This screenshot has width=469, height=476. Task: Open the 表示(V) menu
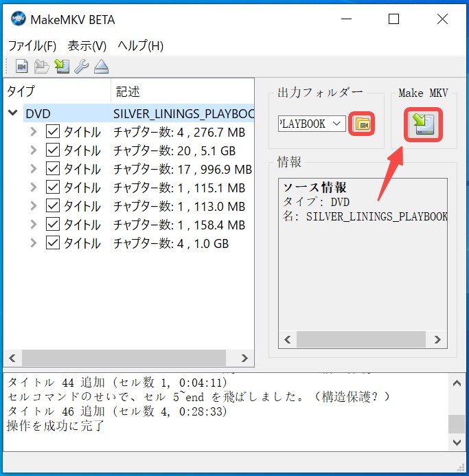[x=87, y=46]
